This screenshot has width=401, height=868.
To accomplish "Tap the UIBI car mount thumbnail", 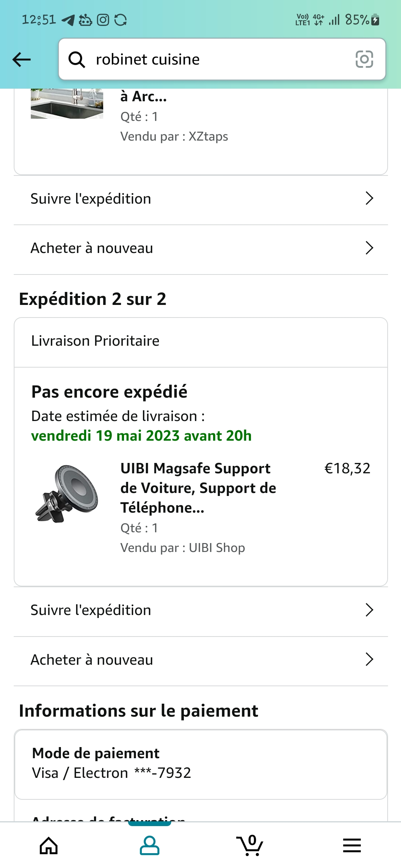I will [67, 493].
